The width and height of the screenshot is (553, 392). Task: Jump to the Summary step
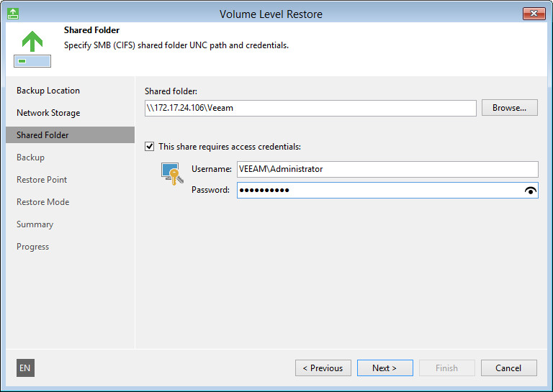[35, 224]
